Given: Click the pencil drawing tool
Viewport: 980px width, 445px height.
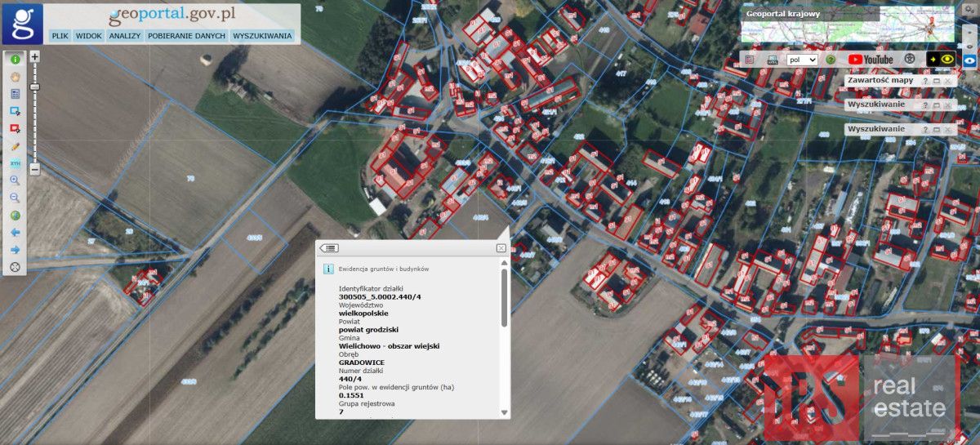Looking at the screenshot, I should click(x=15, y=145).
